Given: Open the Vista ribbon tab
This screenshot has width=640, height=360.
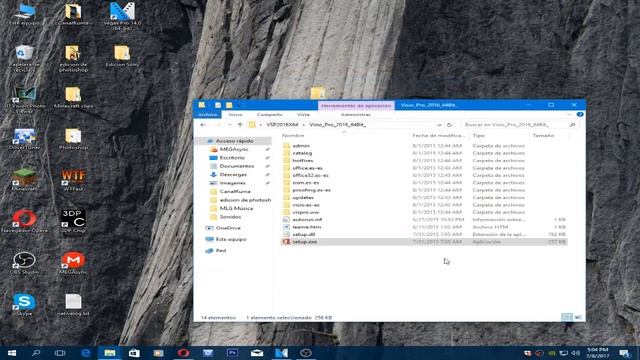Looking at the screenshot, I should [303, 115].
